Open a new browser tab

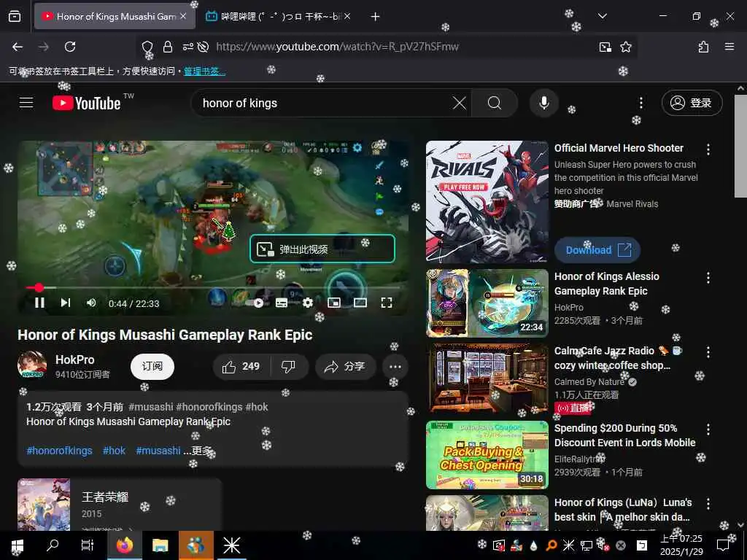(x=375, y=17)
